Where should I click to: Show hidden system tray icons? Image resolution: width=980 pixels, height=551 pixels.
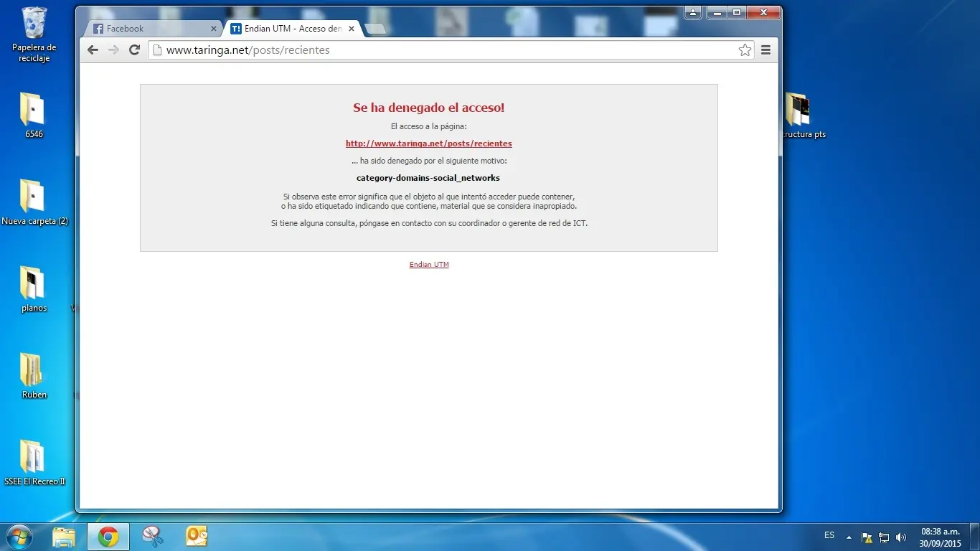pos(849,537)
